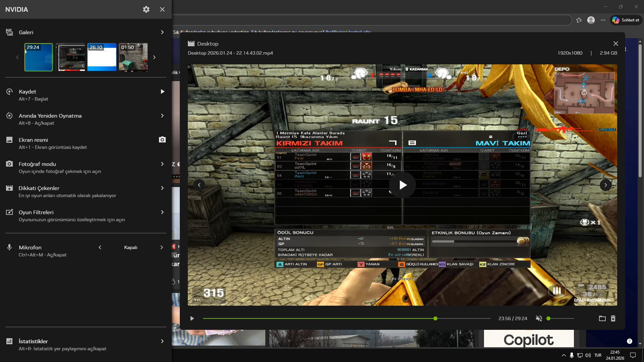Switch microphone mode to next option
Image resolution: width=644 pixels, height=362 pixels.
162,247
